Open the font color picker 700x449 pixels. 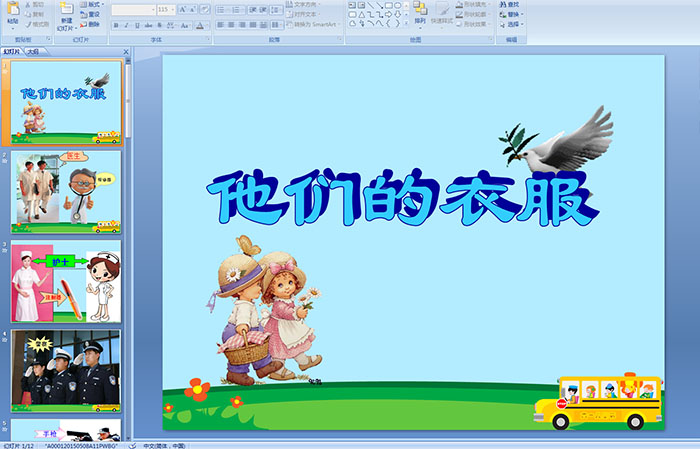pos(202,25)
